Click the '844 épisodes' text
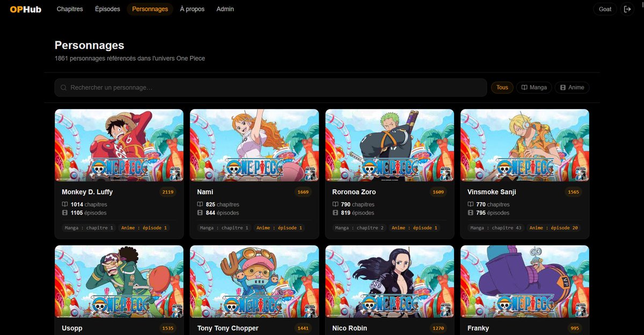The image size is (644, 335). (223, 213)
